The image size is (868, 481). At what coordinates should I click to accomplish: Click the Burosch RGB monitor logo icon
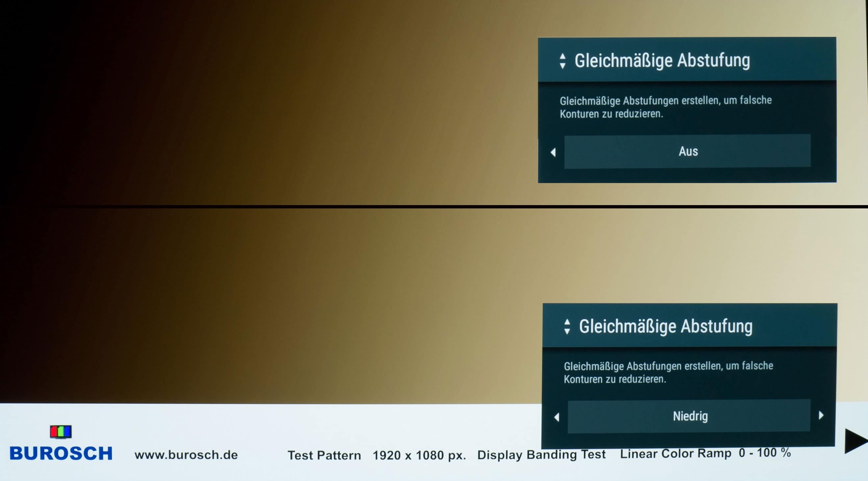[x=61, y=432]
